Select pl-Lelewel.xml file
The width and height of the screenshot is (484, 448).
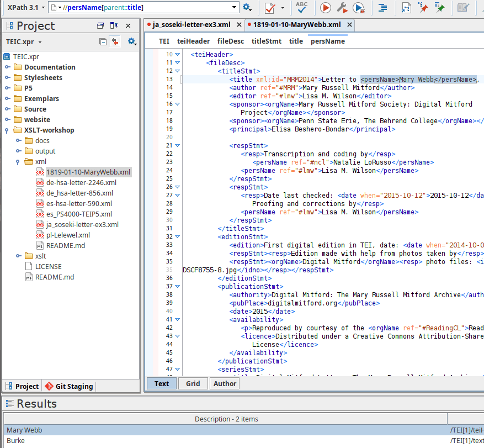point(68,235)
